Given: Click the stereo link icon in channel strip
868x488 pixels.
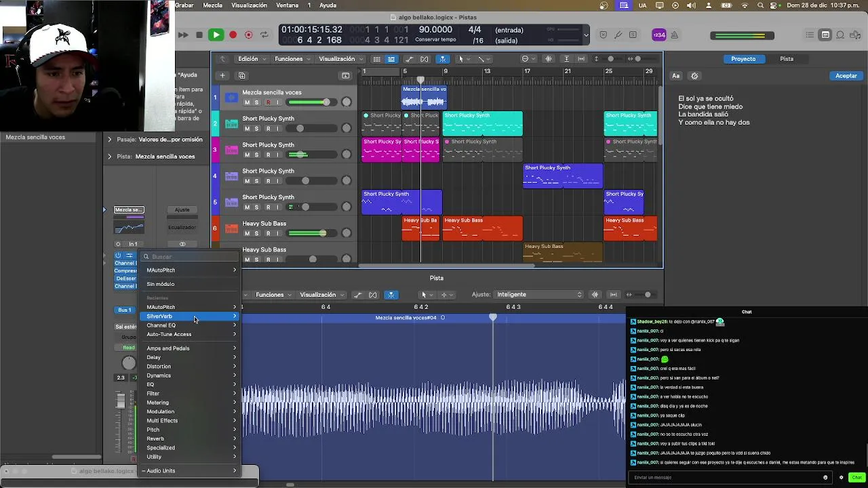Looking at the screenshot, I should pyautogui.click(x=182, y=244).
